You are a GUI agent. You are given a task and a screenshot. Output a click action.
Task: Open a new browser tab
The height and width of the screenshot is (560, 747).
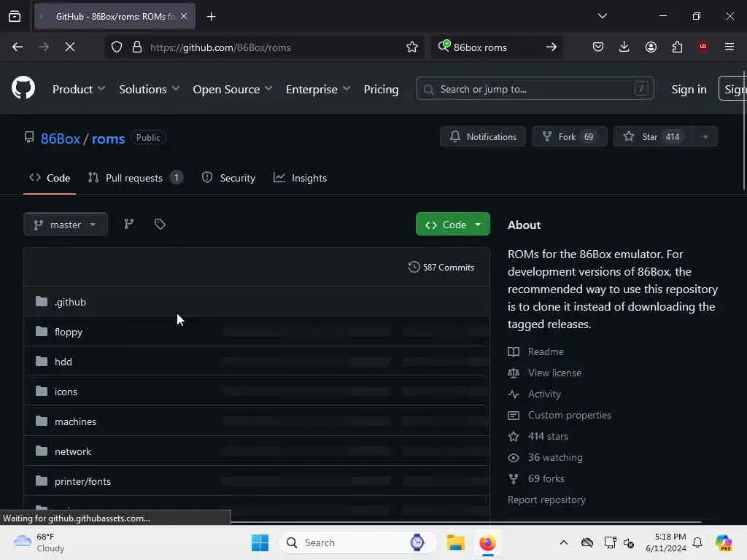pyautogui.click(x=211, y=17)
